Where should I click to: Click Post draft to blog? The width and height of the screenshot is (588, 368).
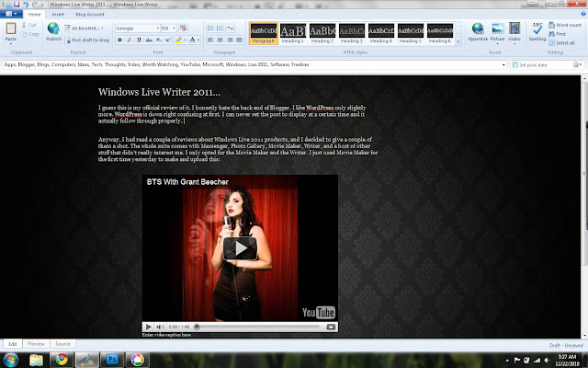tap(86, 40)
